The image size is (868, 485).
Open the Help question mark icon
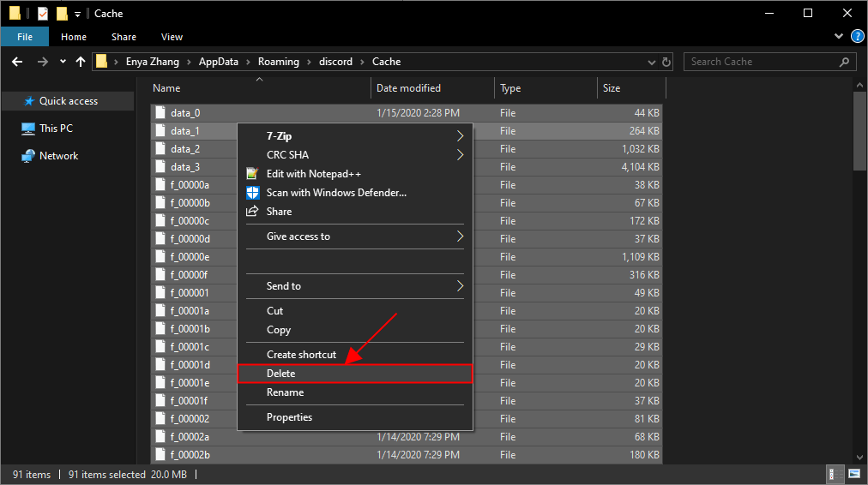(857, 37)
